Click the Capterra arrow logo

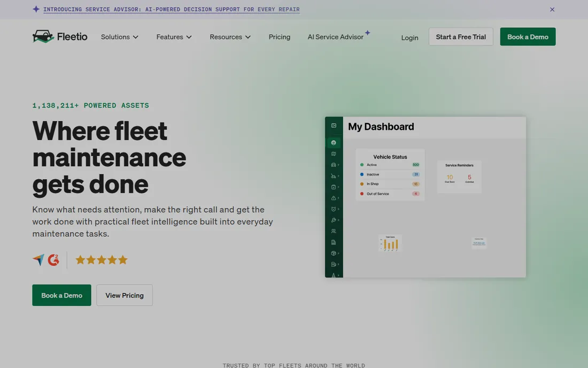coord(38,259)
